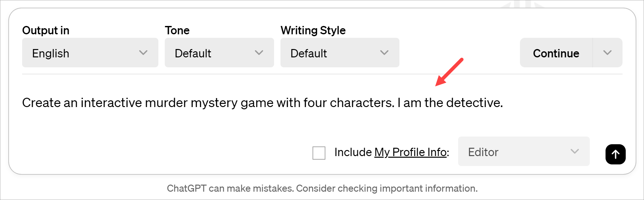The image size is (644, 200).
Task: Open the Writing Style dropdown
Action: 339,52
